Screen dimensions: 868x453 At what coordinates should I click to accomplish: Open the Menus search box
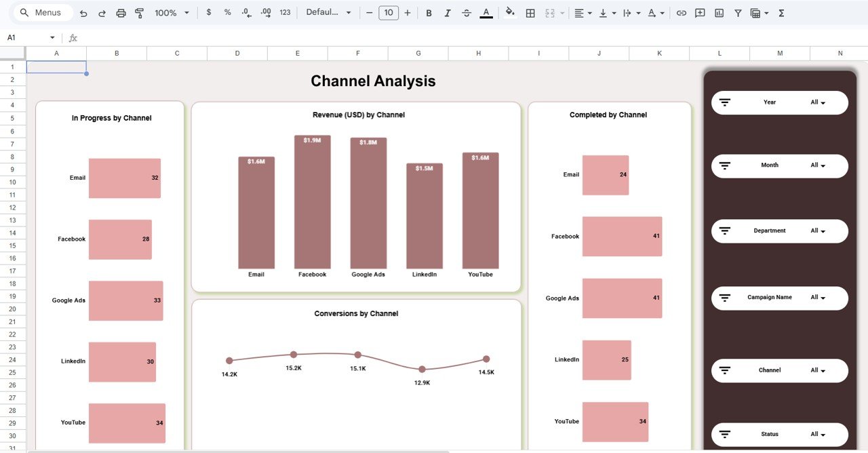42,12
